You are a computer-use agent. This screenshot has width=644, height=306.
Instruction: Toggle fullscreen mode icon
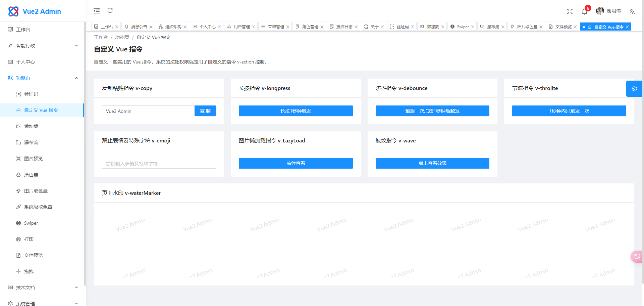(x=570, y=11)
